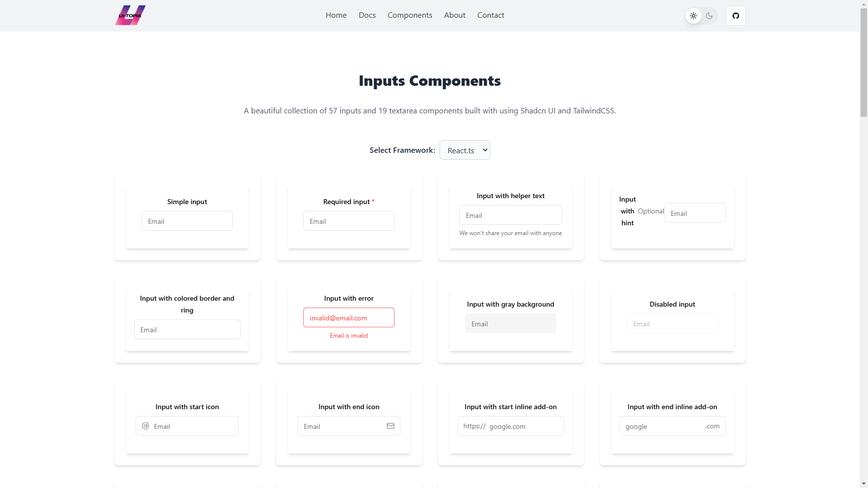Click the 'Email is invalid' error message
Image resolution: width=868 pixels, height=488 pixels.
[349, 336]
